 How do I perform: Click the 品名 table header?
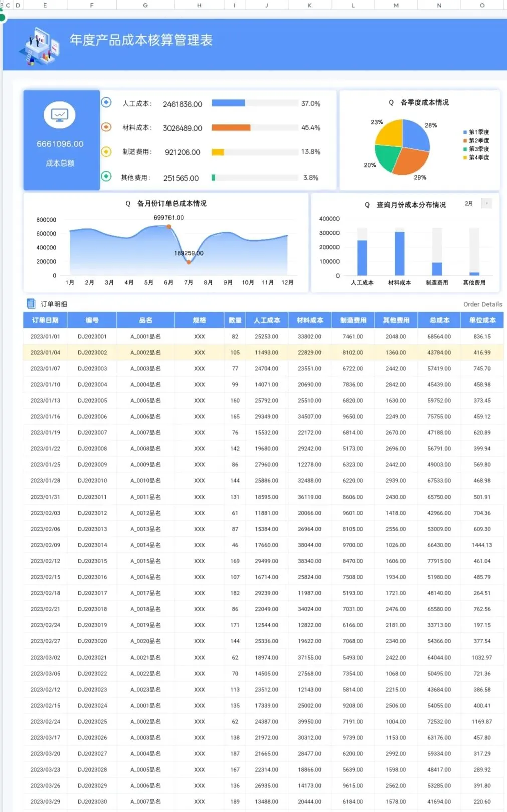[145, 320]
